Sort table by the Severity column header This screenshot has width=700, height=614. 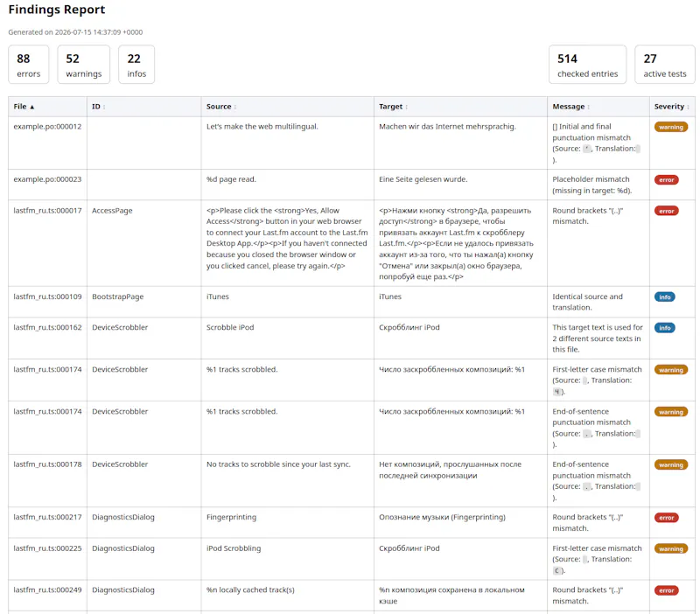pyautogui.click(x=672, y=107)
